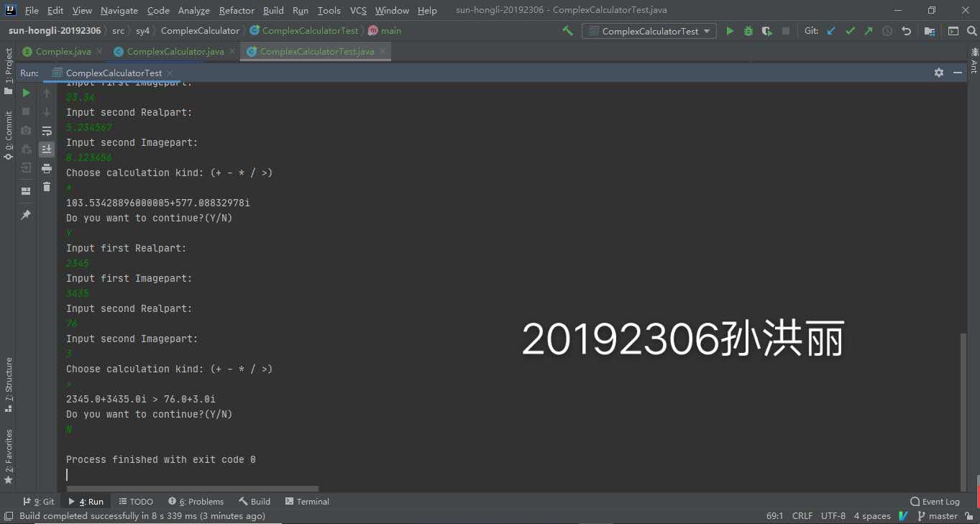Toggle the Ant tool window

(x=974, y=61)
